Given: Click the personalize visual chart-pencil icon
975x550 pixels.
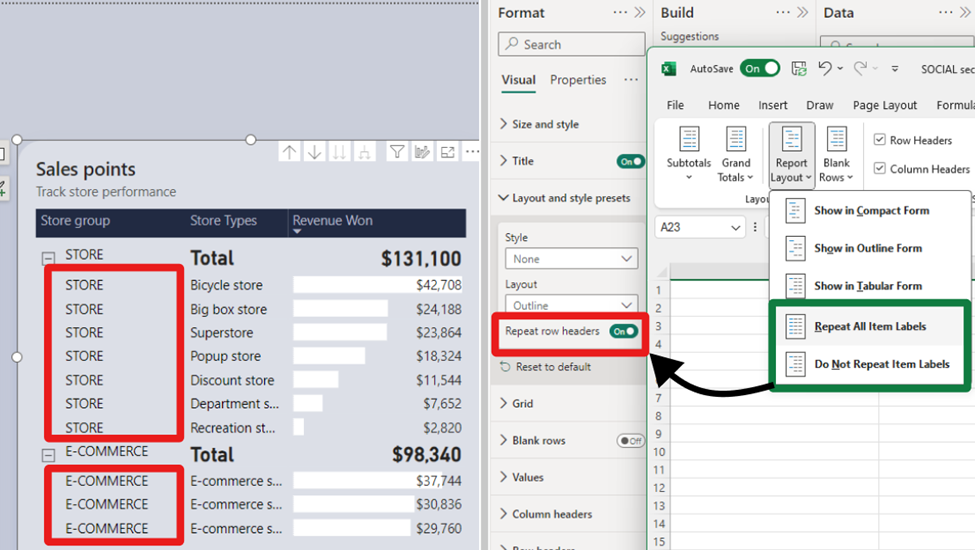Looking at the screenshot, I should tap(422, 152).
